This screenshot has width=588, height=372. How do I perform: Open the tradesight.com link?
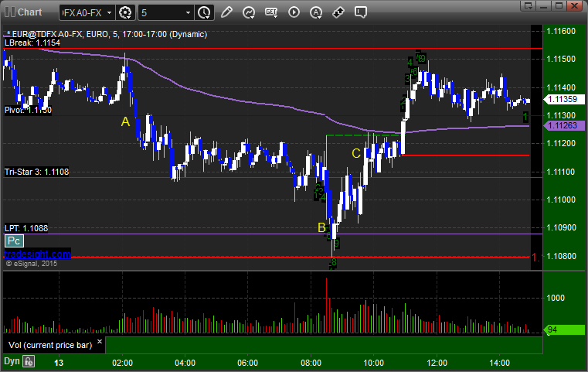[37, 254]
